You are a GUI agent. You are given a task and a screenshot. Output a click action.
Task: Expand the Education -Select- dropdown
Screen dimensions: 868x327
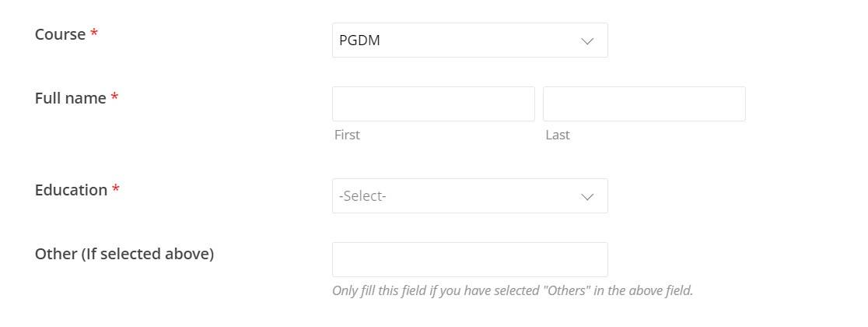coord(469,196)
